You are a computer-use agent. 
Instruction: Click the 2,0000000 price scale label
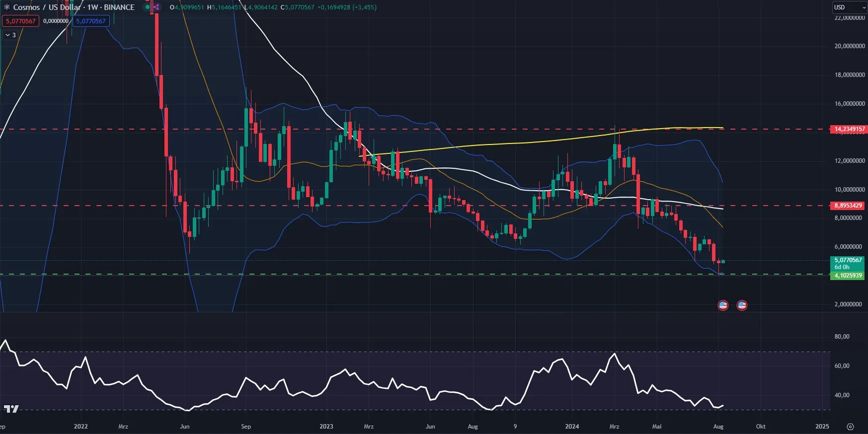(848, 304)
